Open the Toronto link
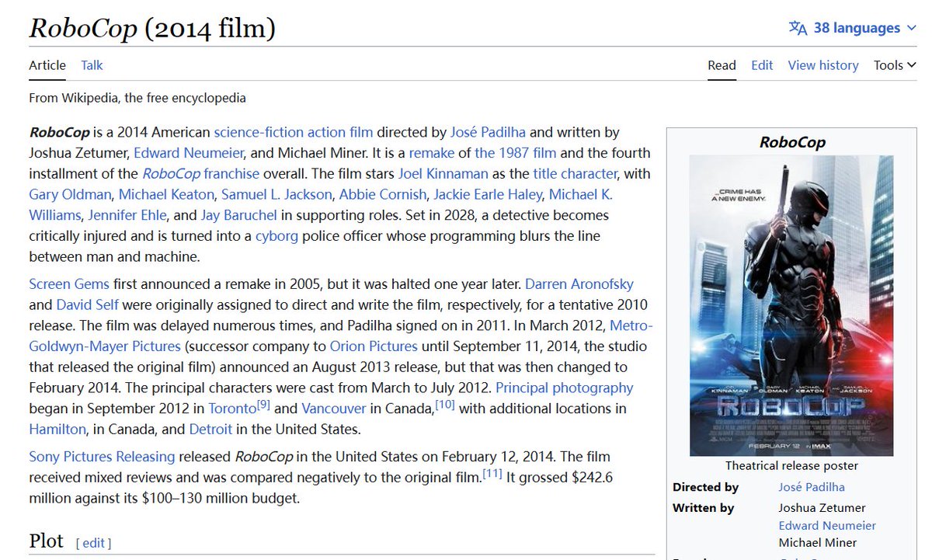This screenshot has height=560, width=932. 232,408
